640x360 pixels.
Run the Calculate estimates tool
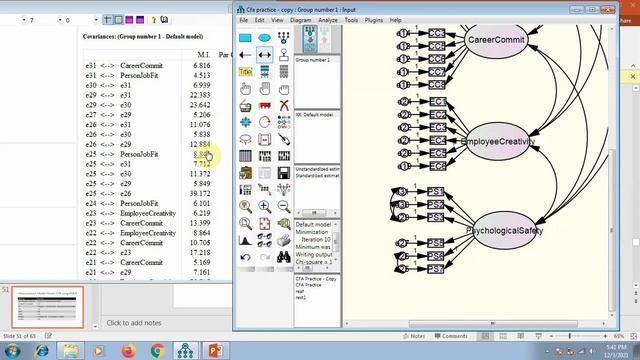[284, 156]
